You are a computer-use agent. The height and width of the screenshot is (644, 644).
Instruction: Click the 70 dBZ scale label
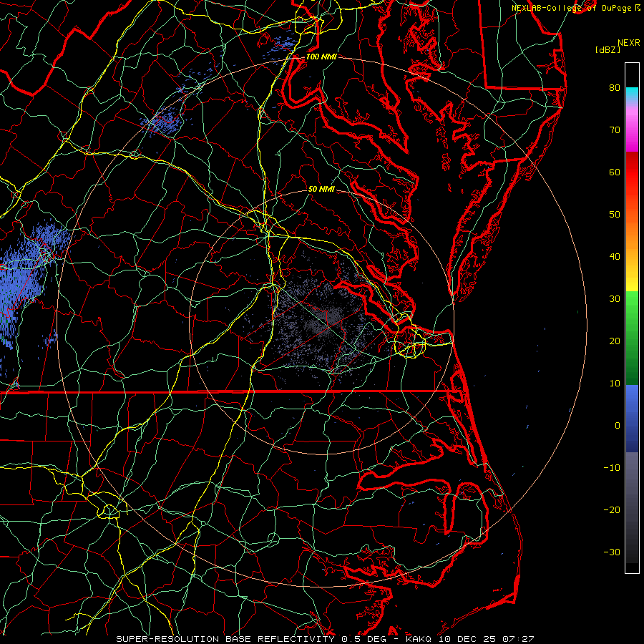pyautogui.click(x=615, y=130)
